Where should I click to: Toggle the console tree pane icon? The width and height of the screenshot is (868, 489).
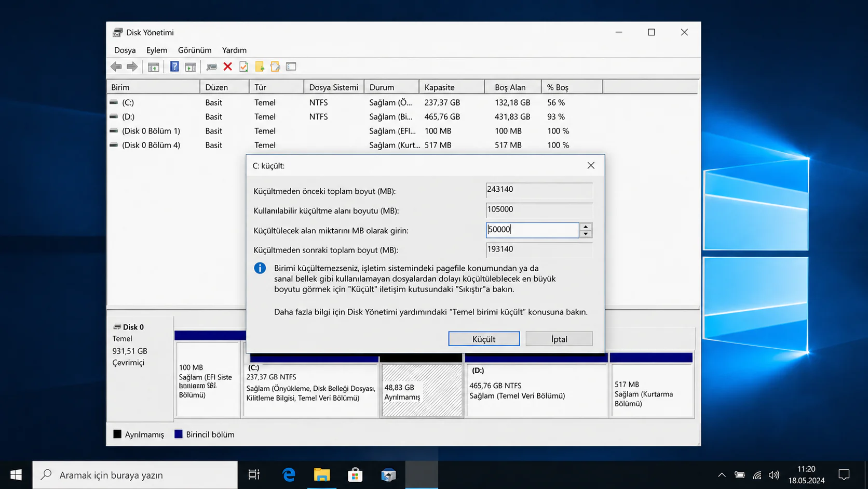[153, 67]
